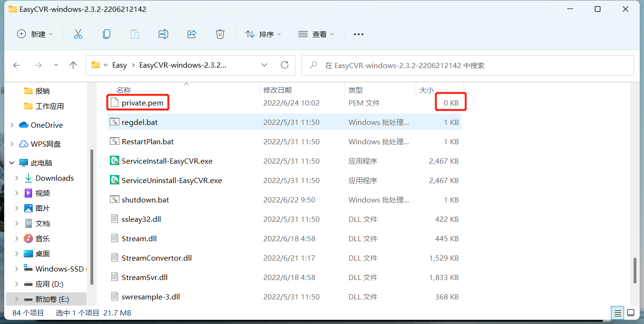Click the shutdown.bat batch file icon
The height and width of the screenshot is (324, 644).
[x=114, y=200]
